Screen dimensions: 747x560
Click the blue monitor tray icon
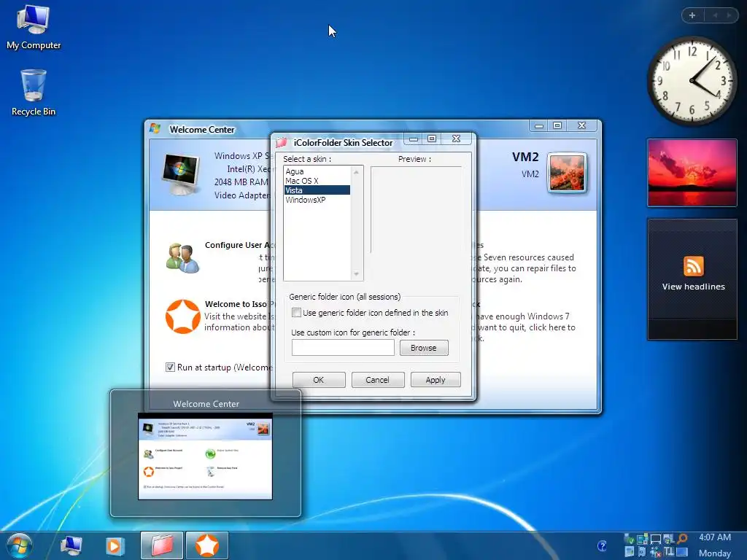(x=682, y=552)
